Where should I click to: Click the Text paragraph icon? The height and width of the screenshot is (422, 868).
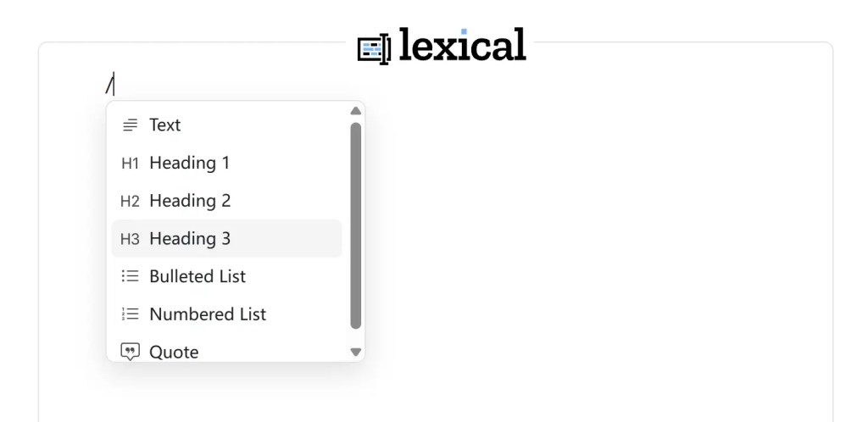[130, 125]
